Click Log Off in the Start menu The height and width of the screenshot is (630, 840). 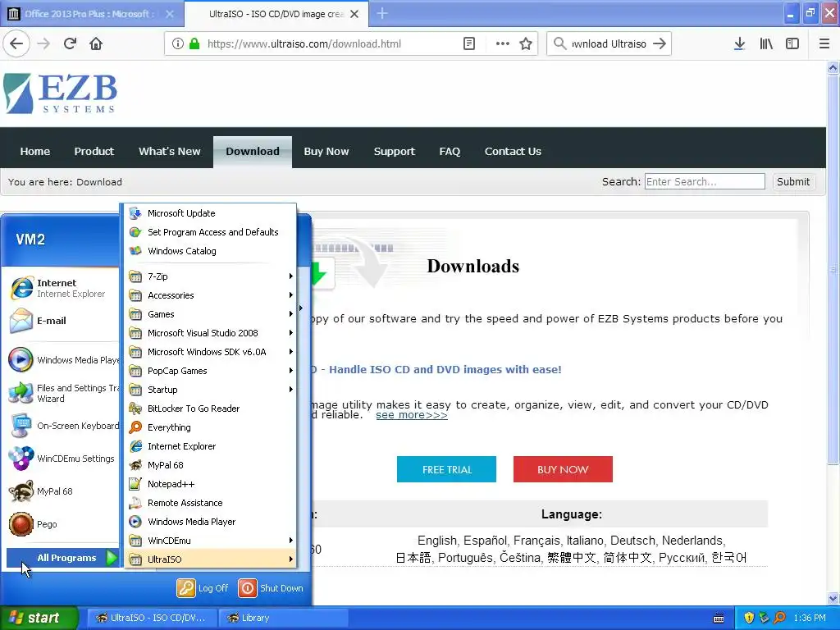pos(203,587)
